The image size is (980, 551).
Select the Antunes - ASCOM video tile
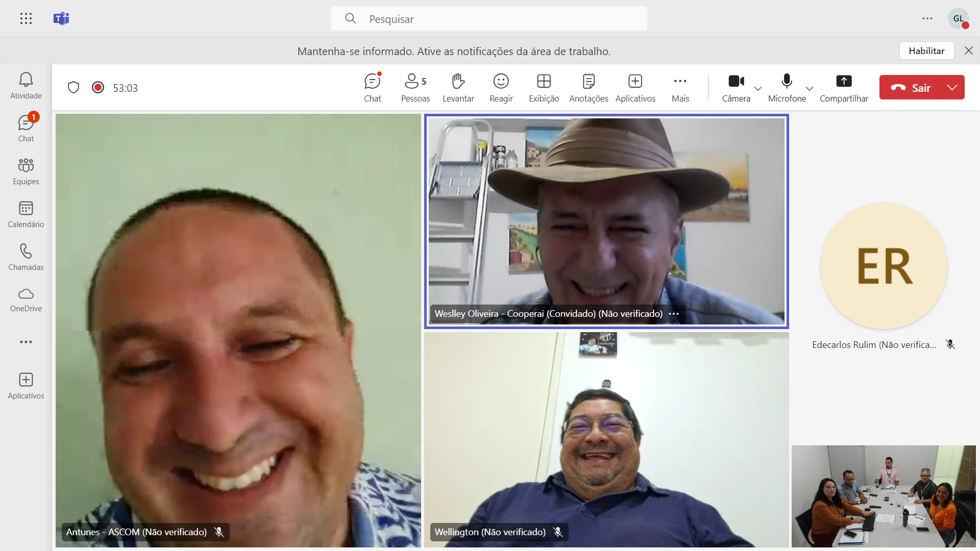point(238,331)
